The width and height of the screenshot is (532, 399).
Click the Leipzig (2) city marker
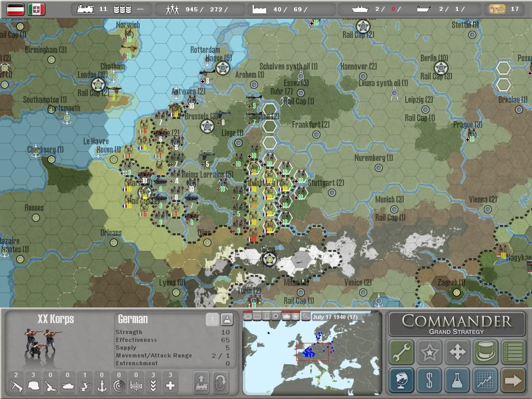pos(425,110)
